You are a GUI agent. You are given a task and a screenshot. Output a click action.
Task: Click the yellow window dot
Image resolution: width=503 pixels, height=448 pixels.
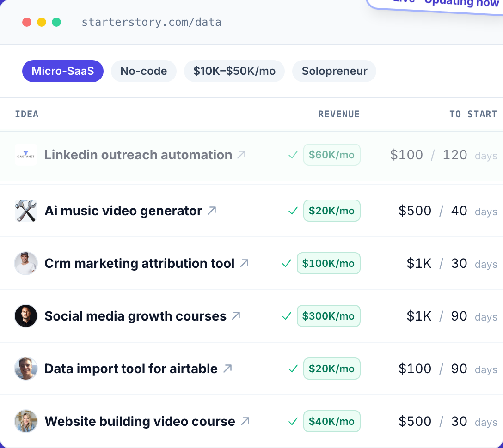[x=42, y=22]
